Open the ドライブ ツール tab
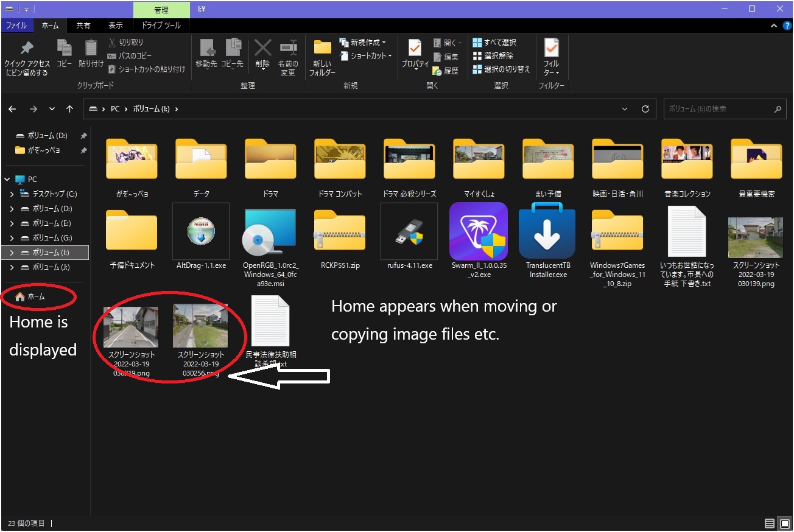 pos(161,26)
